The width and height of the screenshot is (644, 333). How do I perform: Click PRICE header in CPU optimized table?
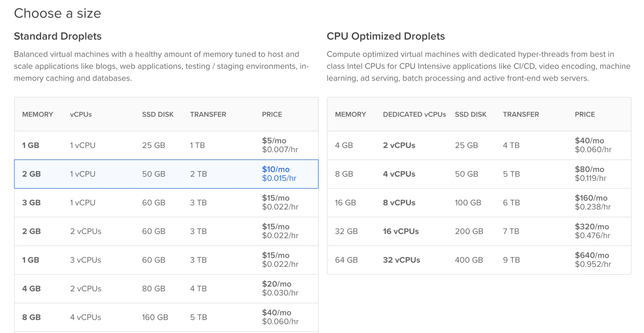(585, 114)
